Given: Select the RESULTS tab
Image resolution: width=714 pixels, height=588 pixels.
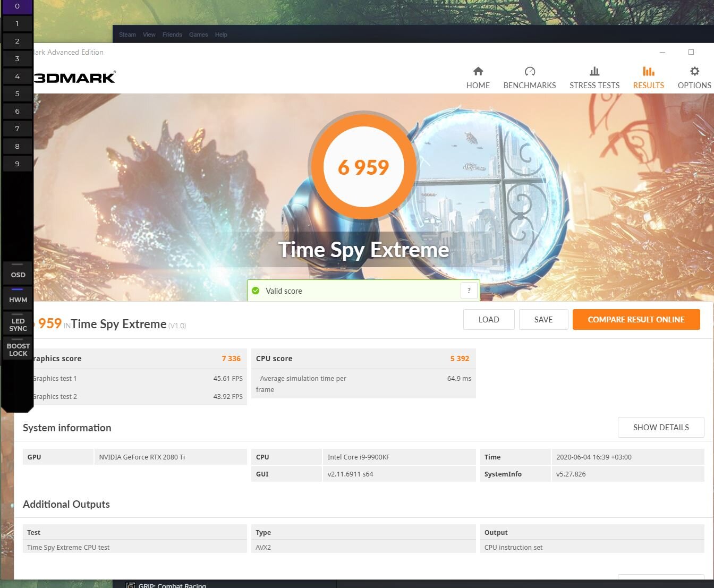Looking at the screenshot, I should tap(648, 78).
